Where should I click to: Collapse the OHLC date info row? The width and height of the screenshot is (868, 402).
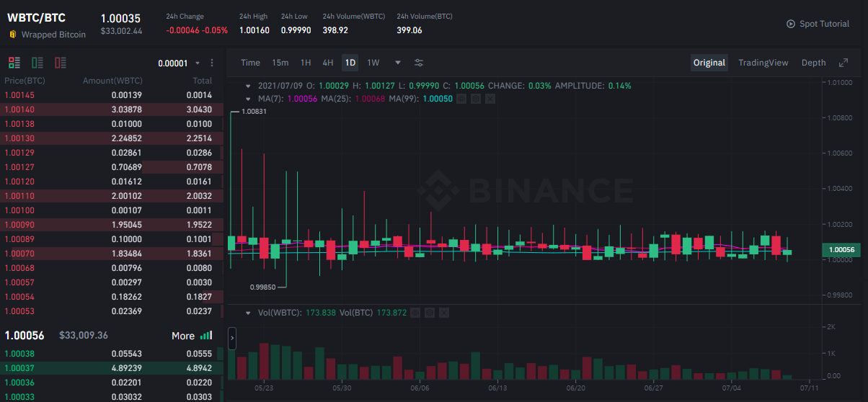248,86
